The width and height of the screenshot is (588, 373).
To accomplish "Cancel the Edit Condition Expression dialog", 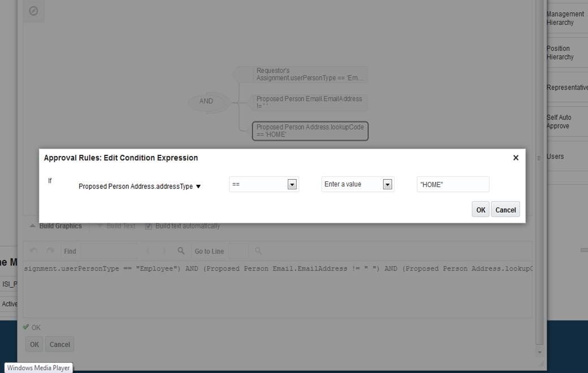I will click(x=505, y=209).
